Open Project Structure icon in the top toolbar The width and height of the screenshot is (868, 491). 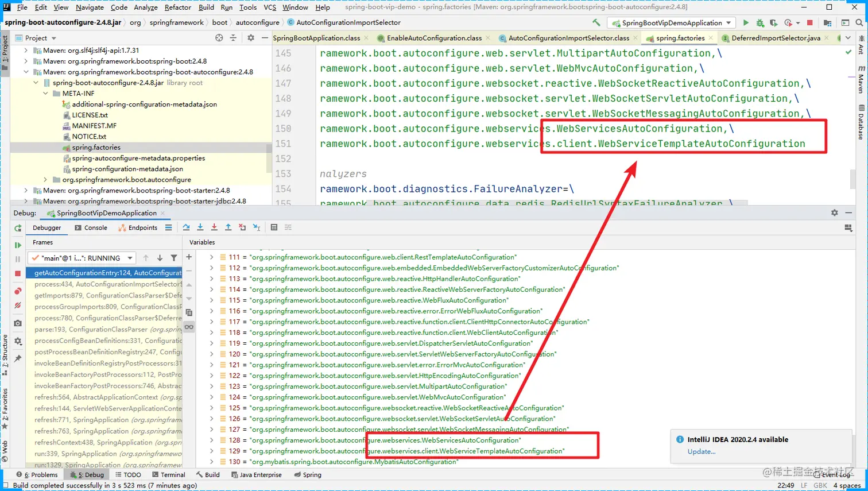[827, 23]
